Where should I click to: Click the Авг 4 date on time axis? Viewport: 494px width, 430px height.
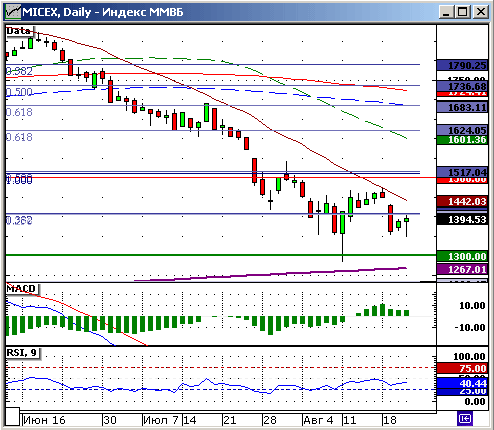pyautogui.click(x=318, y=420)
